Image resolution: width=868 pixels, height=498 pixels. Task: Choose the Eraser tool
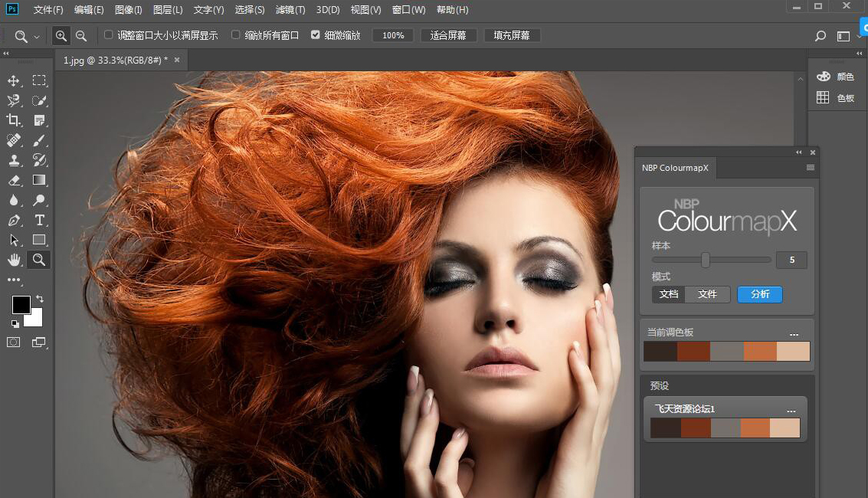14,180
